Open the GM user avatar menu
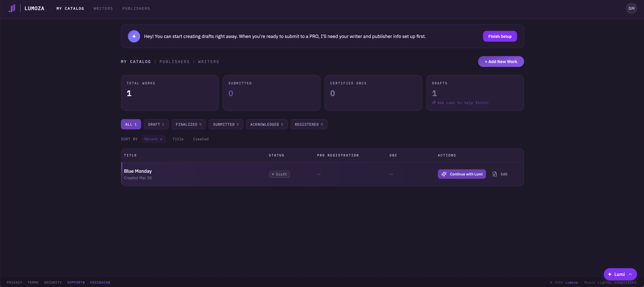644x287 pixels. pyautogui.click(x=631, y=8)
